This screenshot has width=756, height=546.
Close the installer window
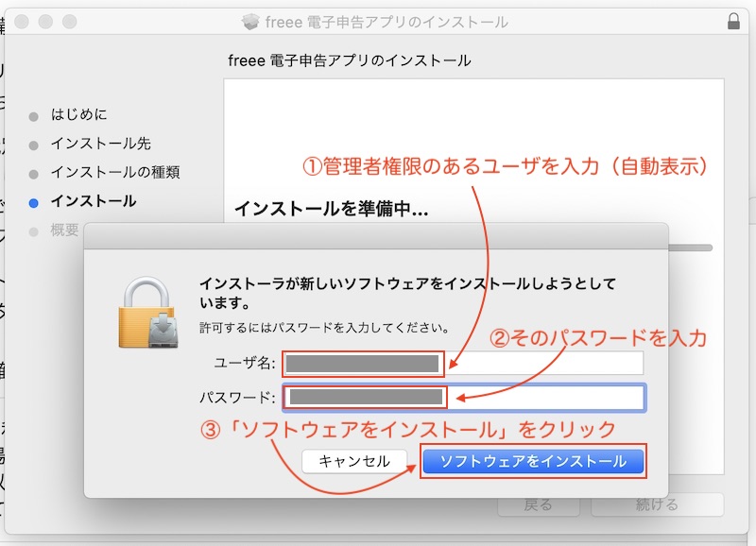[26, 21]
